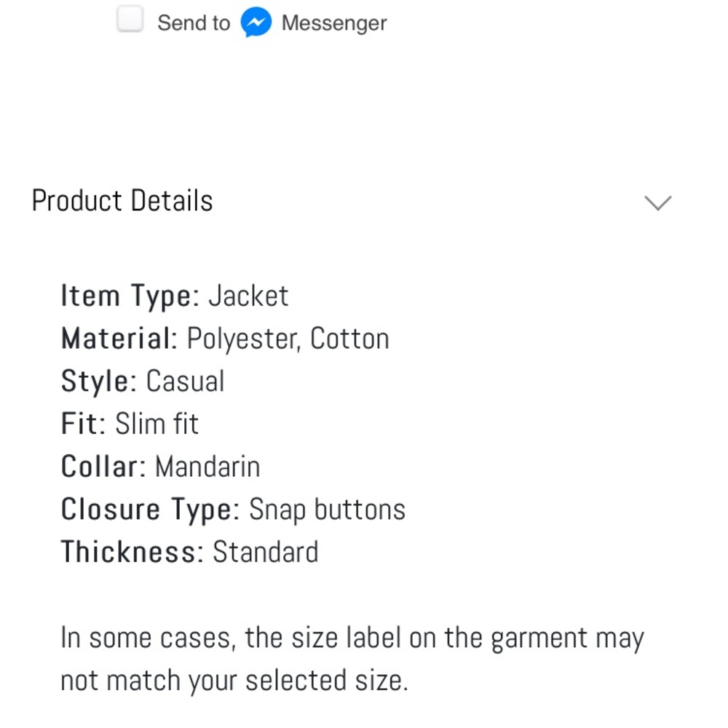Select the Messenger lightning bolt symbol

256,22
